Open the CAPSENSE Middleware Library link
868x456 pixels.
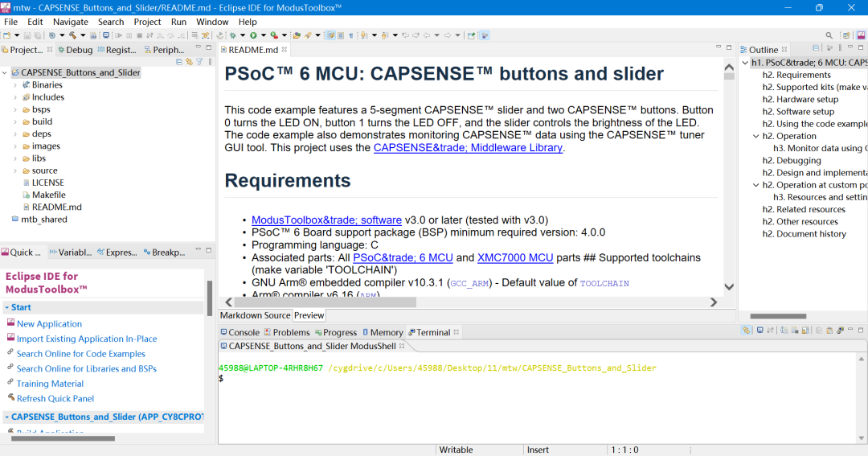468,148
